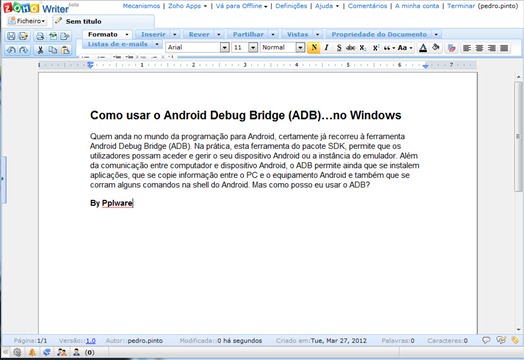Expand the Rever tab dropdown arrow
The height and width of the screenshot is (360, 524).
click(219, 34)
